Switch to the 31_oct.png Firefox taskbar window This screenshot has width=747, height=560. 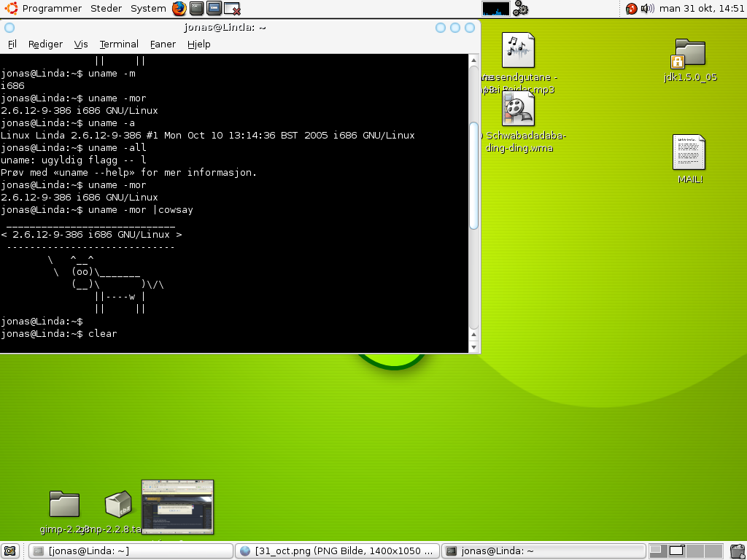(337, 551)
